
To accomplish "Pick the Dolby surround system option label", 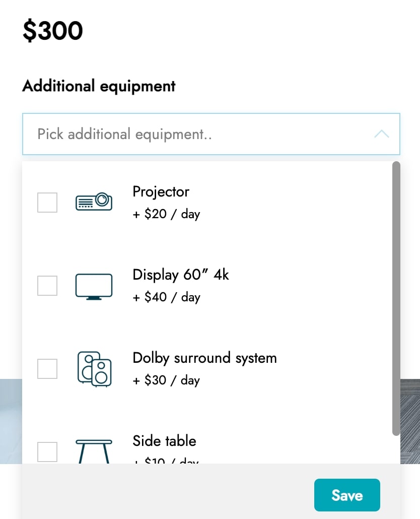I will (204, 358).
